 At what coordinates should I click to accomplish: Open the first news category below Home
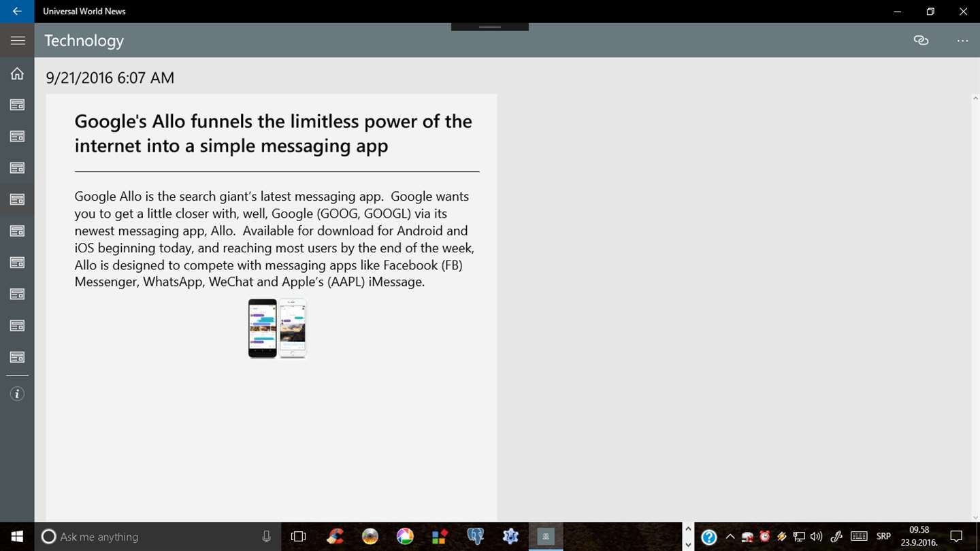tap(17, 105)
